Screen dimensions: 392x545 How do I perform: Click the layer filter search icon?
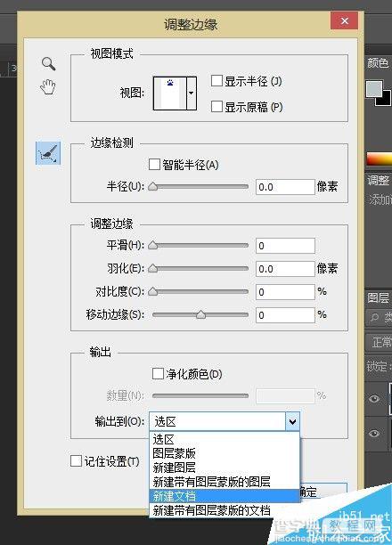(x=374, y=317)
